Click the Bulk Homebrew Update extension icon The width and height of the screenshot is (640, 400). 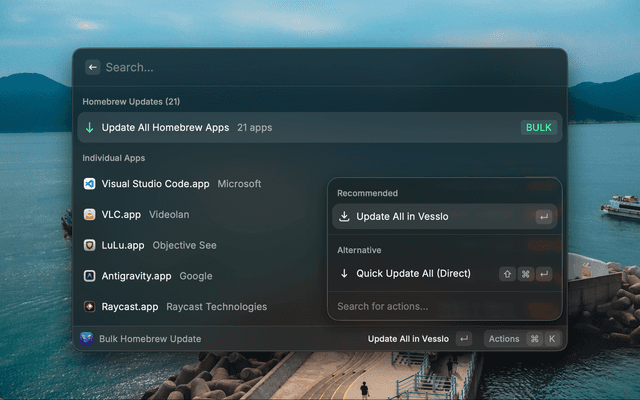tap(87, 339)
